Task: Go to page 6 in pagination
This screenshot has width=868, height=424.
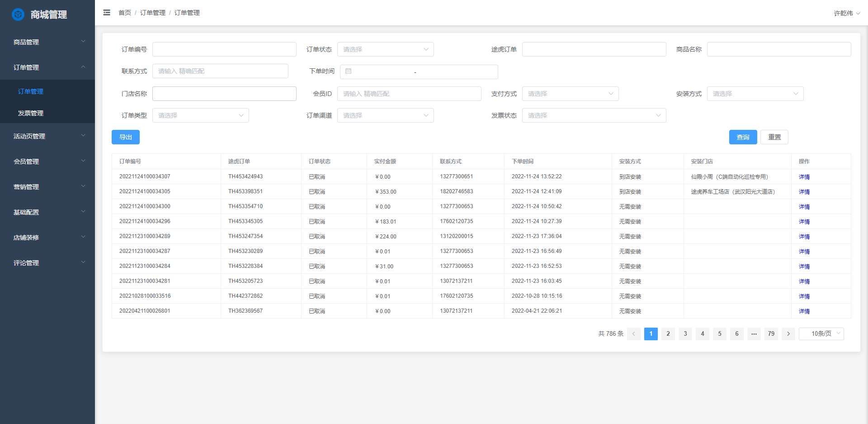Action: (x=737, y=334)
